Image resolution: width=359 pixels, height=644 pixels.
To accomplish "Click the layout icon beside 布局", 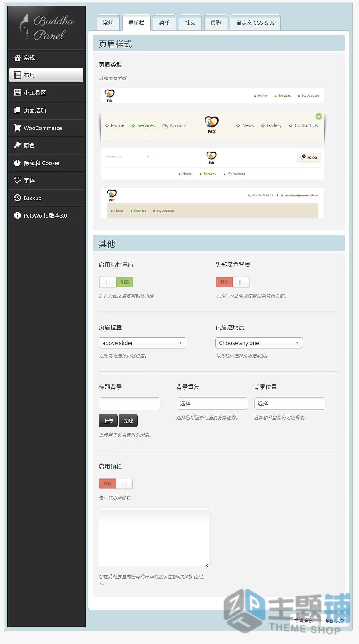I will point(17,75).
